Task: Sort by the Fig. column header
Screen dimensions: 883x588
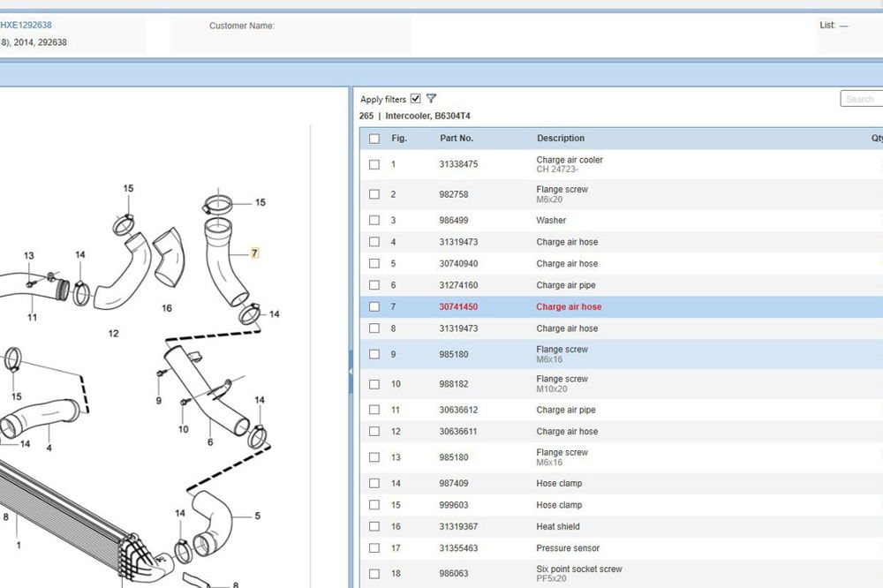Action: tap(399, 138)
